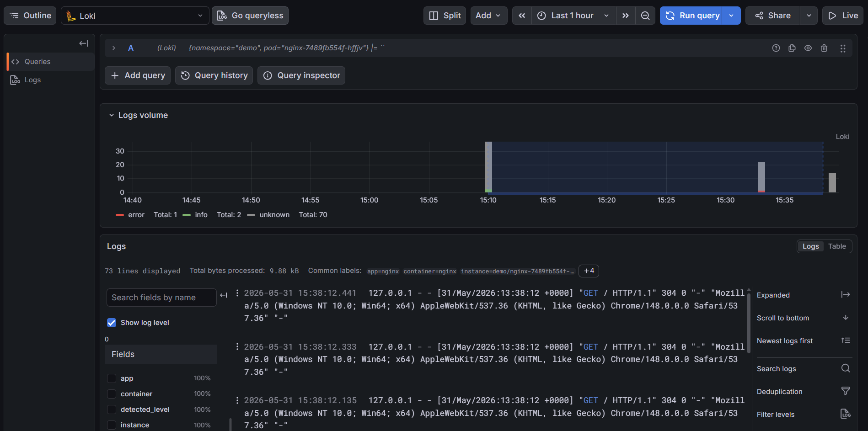
Task: Run the query
Action: [x=691, y=16]
